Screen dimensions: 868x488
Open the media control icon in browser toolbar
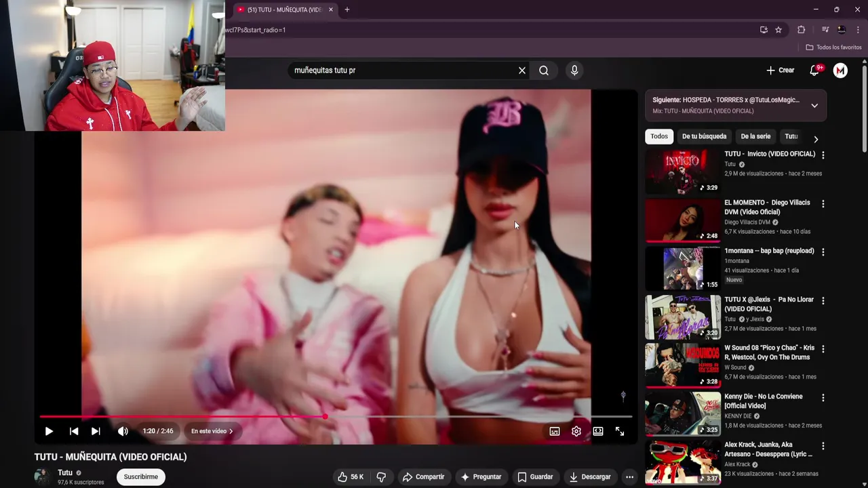[x=825, y=30]
